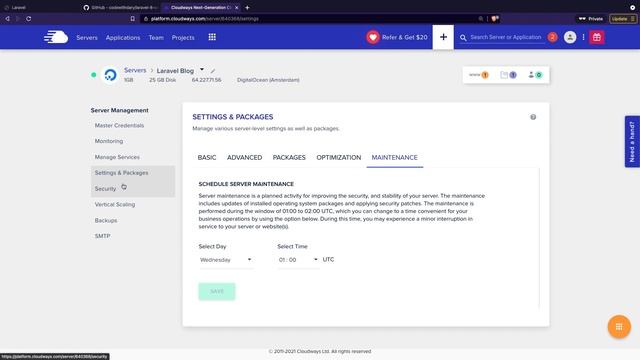Click Servers breadcrumb link
The height and width of the screenshot is (360, 640).
click(x=135, y=70)
